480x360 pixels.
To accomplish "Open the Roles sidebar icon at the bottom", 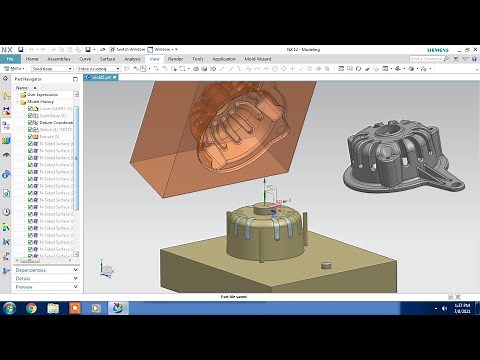I will (x=6, y=271).
